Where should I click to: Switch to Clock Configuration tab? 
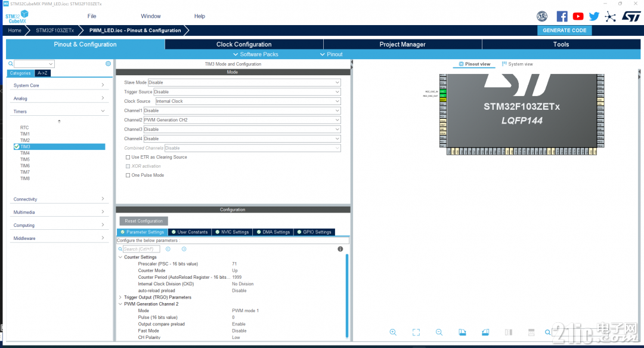pyautogui.click(x=244, y=44)
